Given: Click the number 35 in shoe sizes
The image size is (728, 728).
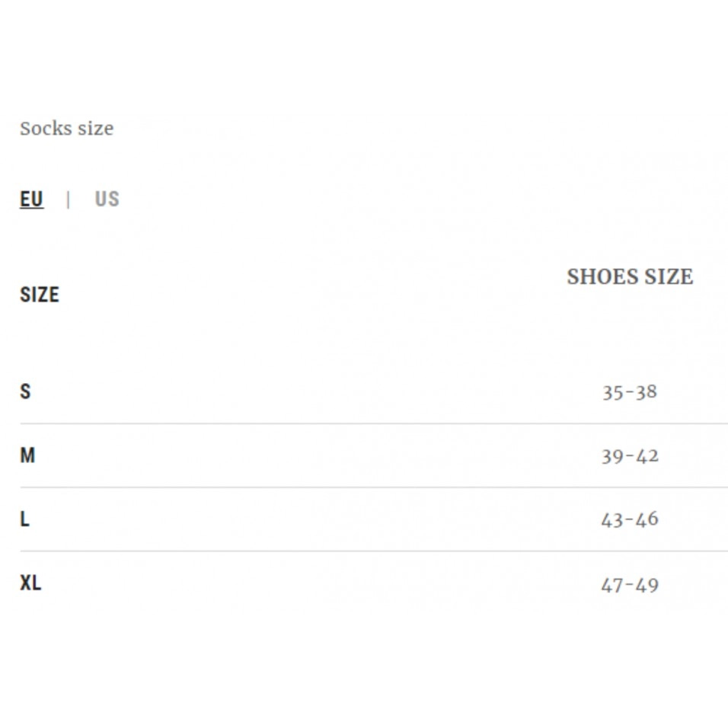Looking at the screenshot, I should click(612, 393).
